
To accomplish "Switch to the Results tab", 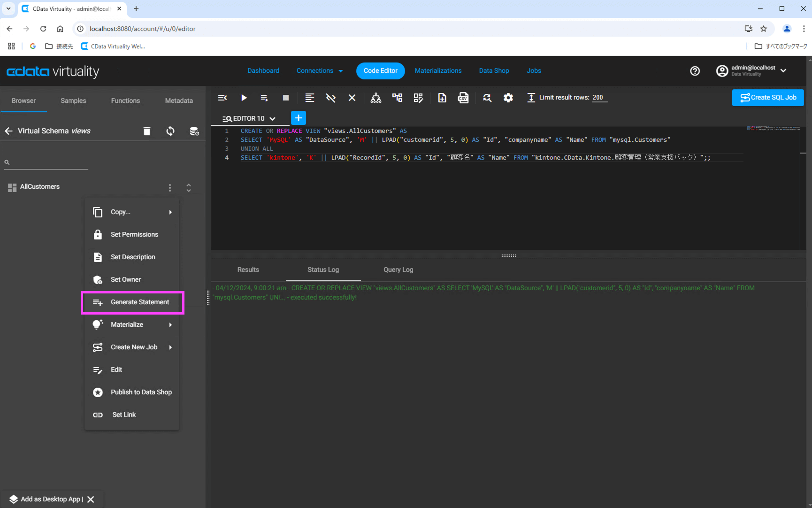I will tap(248, 270).
